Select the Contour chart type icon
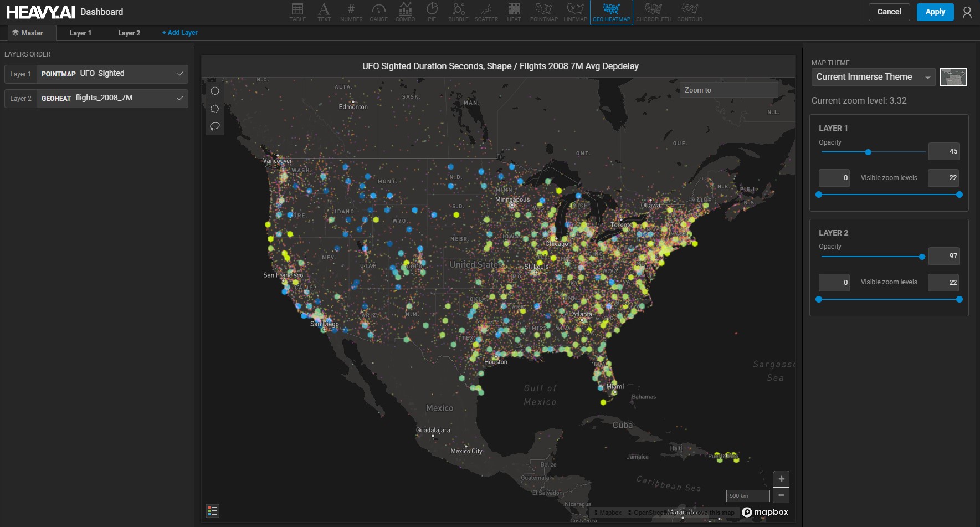 coord(689,12)
